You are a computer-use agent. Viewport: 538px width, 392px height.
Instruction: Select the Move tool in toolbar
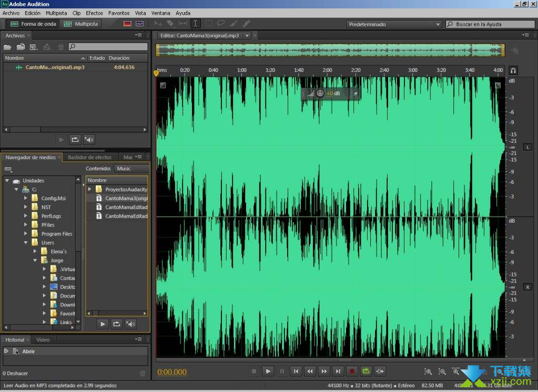(x=158, y=23)
